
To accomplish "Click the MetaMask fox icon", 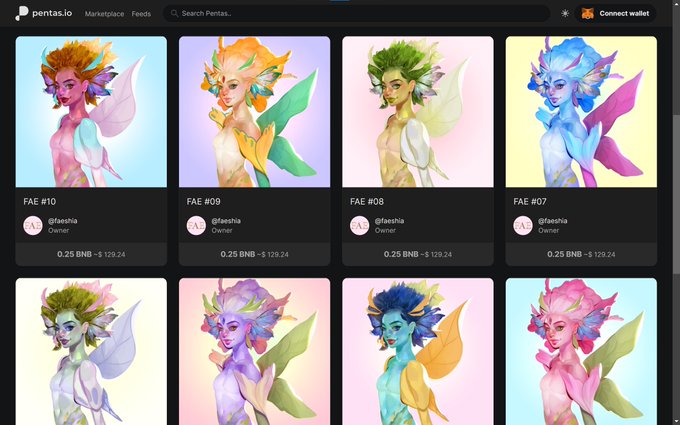I will (587, 13).
